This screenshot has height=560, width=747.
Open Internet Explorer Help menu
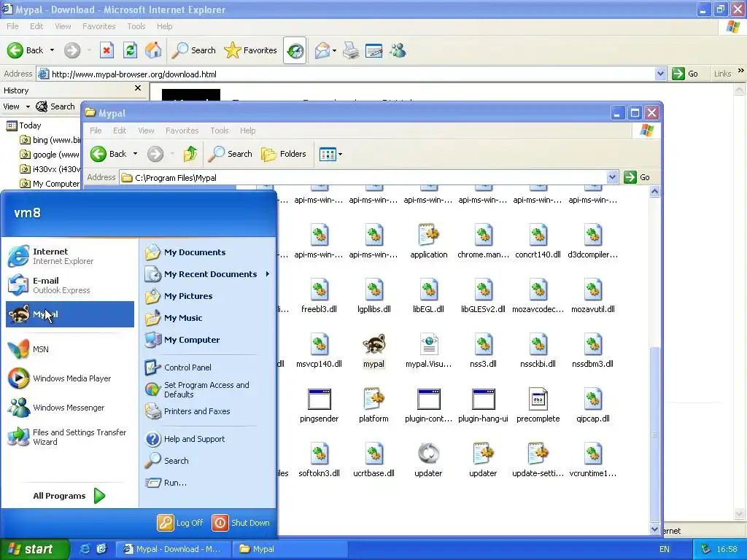point(164,26)
